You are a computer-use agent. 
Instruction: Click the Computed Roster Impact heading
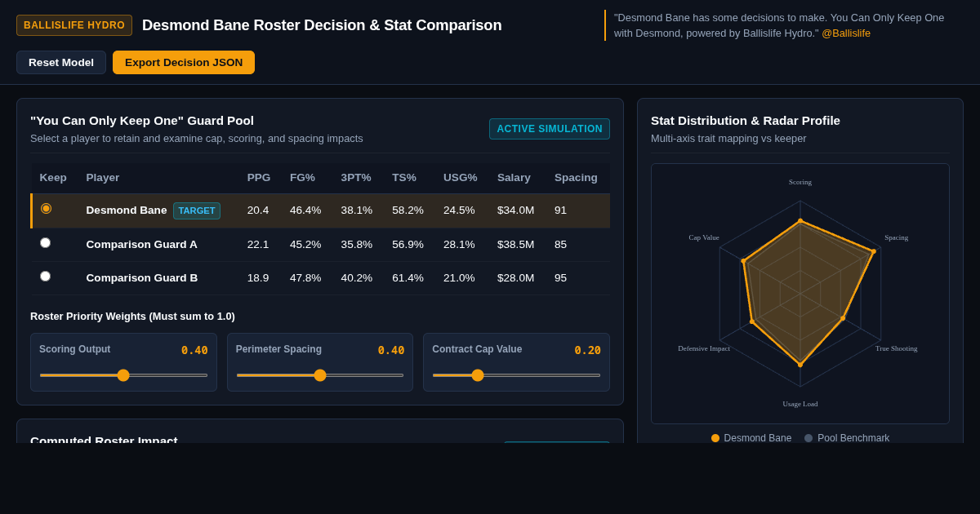point(104,439)
